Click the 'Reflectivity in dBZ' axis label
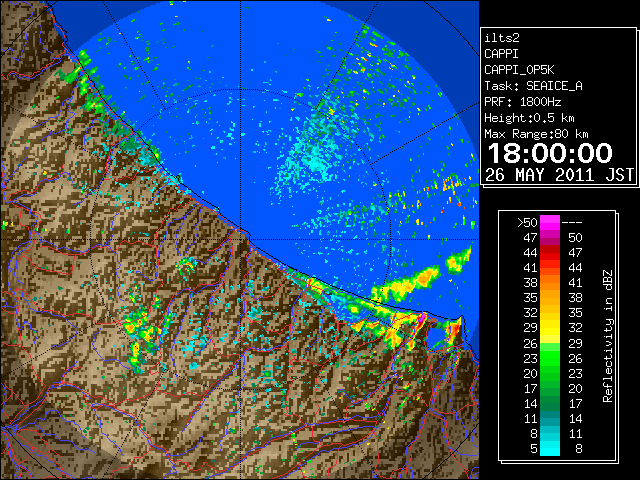The height and width of the screenshot is (480, 640). click(x=608, y=336)
